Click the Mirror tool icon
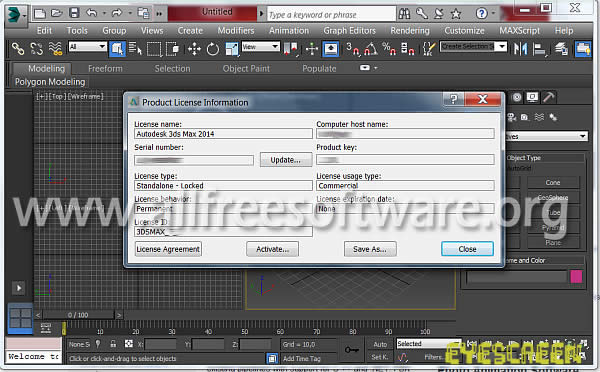Image resolution: width=600 pixels, height=372 pixels. [x=520, y=49]
